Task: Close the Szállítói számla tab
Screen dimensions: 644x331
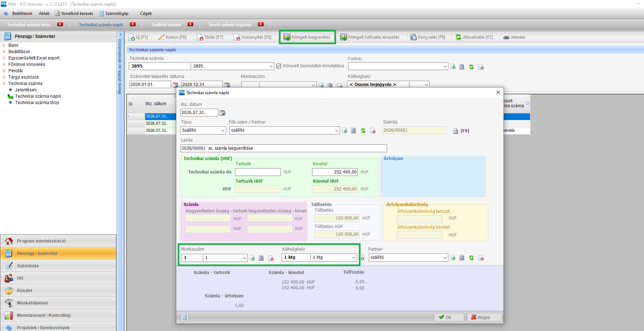Action: coord(190,24)
